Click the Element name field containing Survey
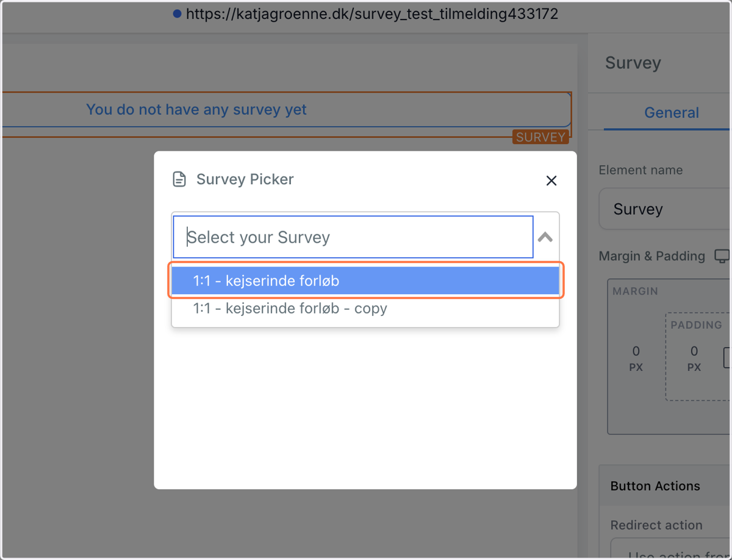Viewport: 732px width, 560px height. (665, 209)
